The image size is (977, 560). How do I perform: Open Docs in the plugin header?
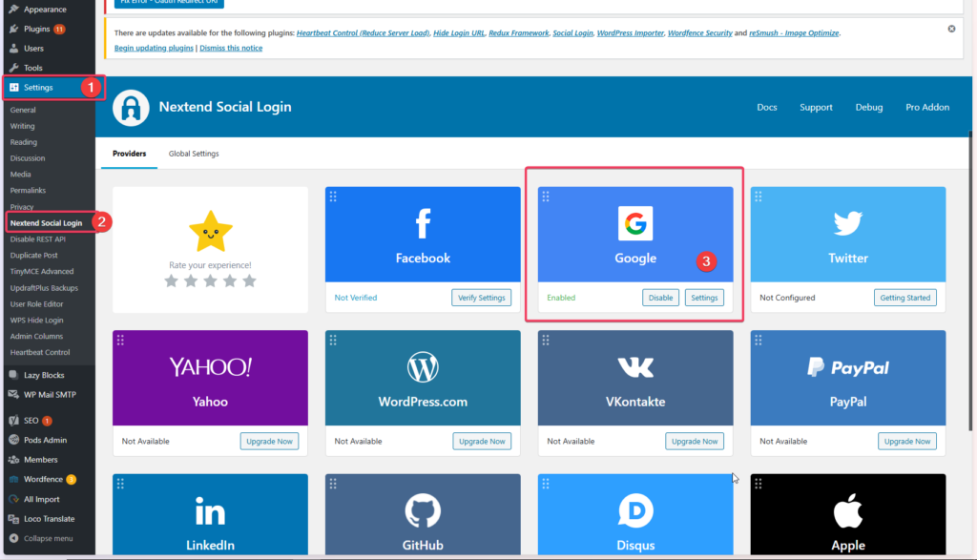coord(767,107)
